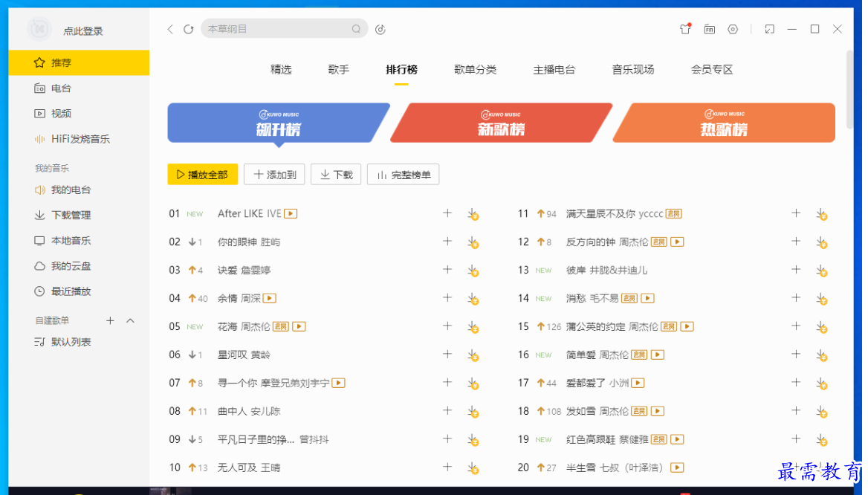This screenshot has width=868, height=495.
Task: Select song 诀爱 詹雯婷
Action: [x=244, y=271]
